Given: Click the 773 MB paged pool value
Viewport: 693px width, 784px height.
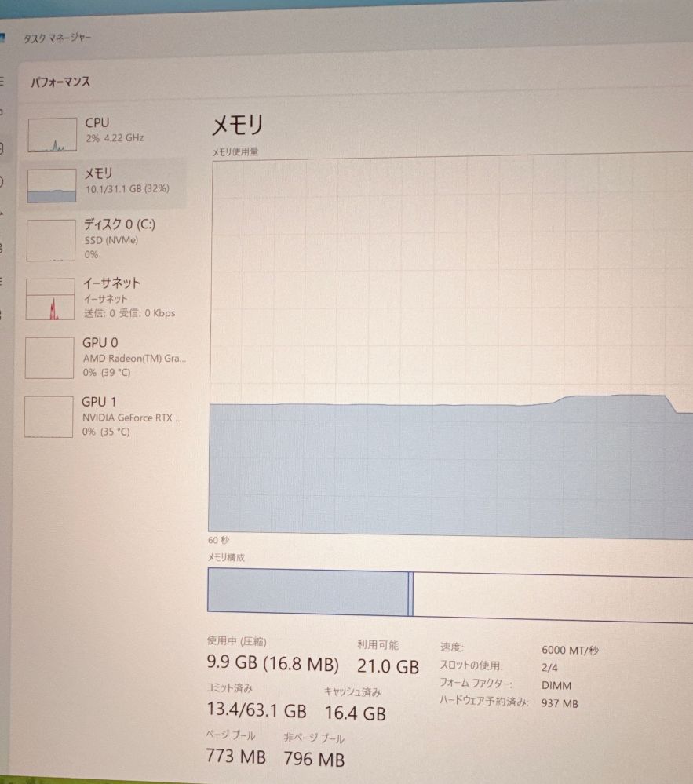Looking at the screenshot, I should click(x=235, y=756).
